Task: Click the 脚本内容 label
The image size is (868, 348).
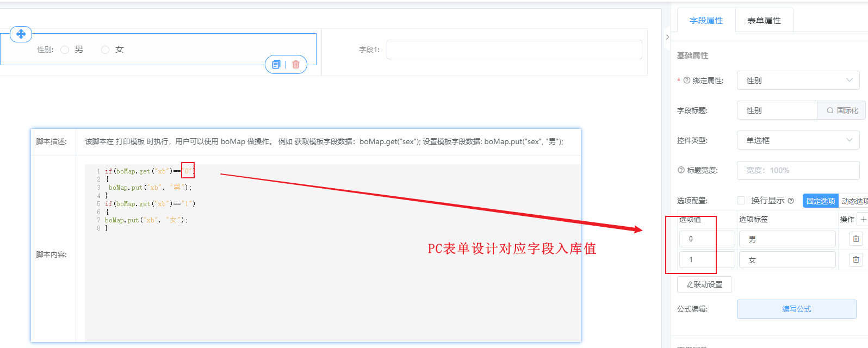Action: point(51,254)
